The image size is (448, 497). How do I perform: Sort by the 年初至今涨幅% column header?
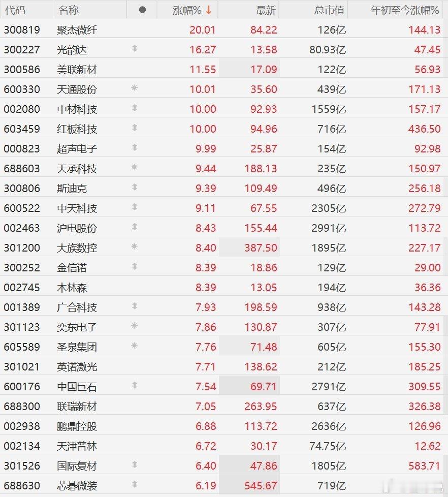[405, 10]
